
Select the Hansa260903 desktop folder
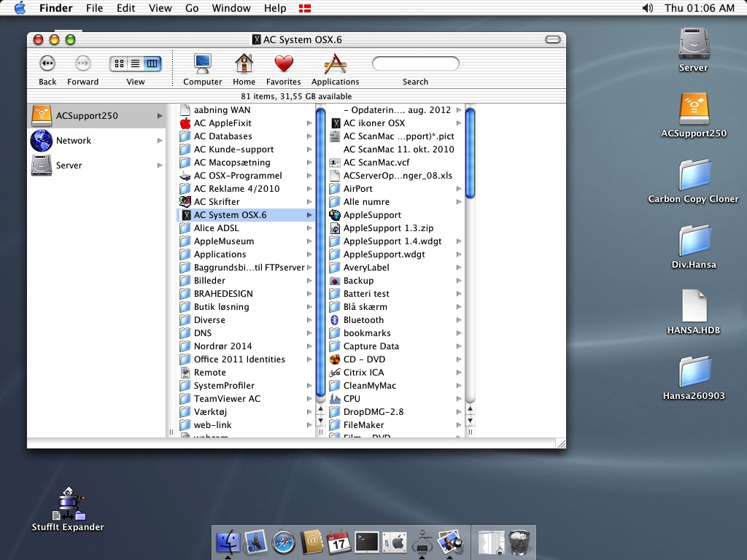[694, 371]
